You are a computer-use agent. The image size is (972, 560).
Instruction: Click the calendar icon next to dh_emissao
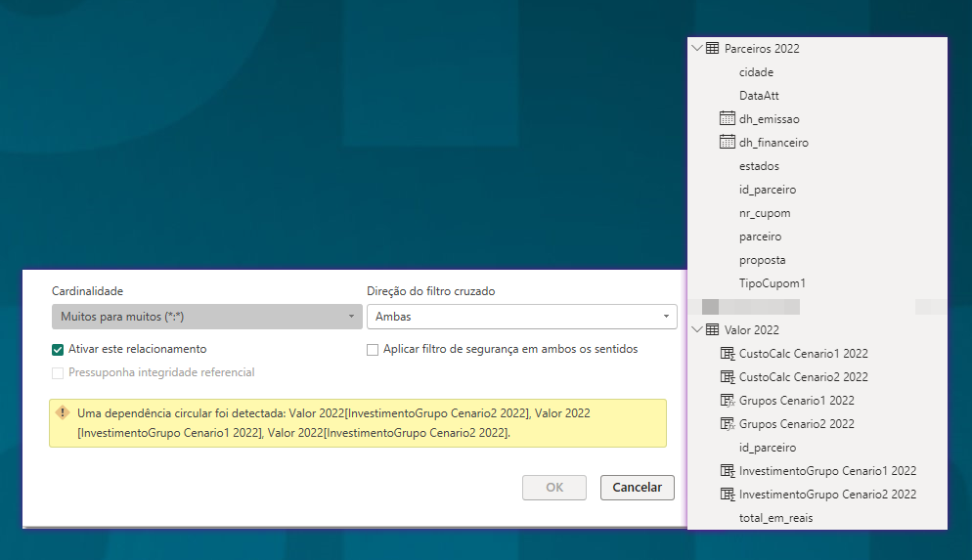pyautogui.click(x=728, y=118)
